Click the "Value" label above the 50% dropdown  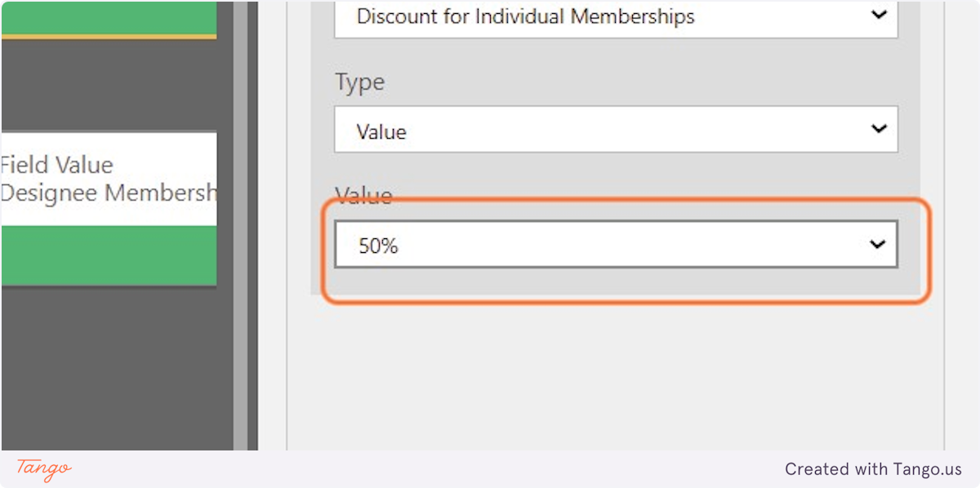point(363,197)
